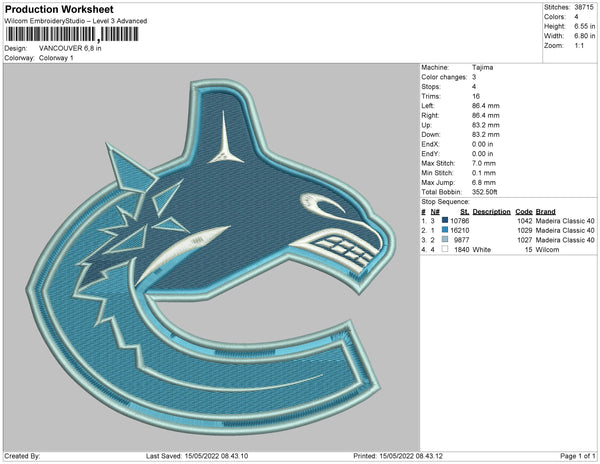
Task: Click the 'Description' column header
Action: [x=491, y=212]
